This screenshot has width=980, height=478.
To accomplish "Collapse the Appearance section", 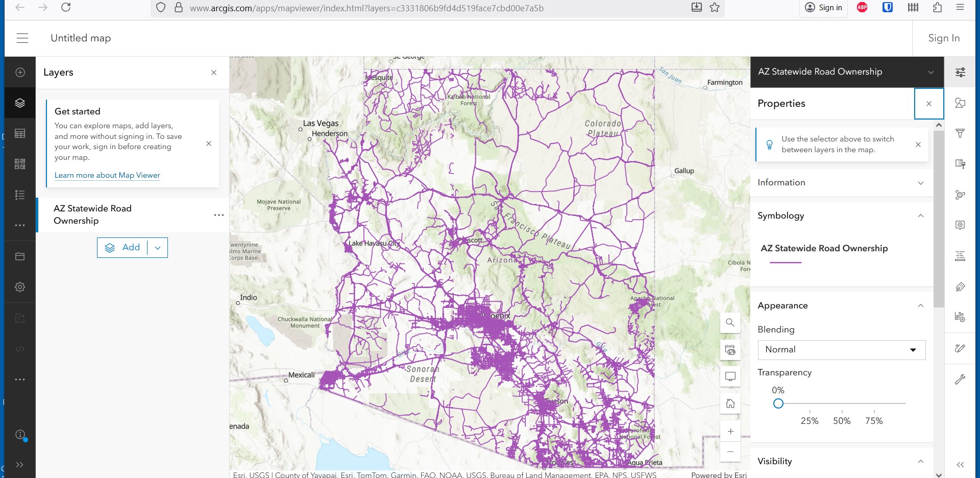I will coord(920,306).
